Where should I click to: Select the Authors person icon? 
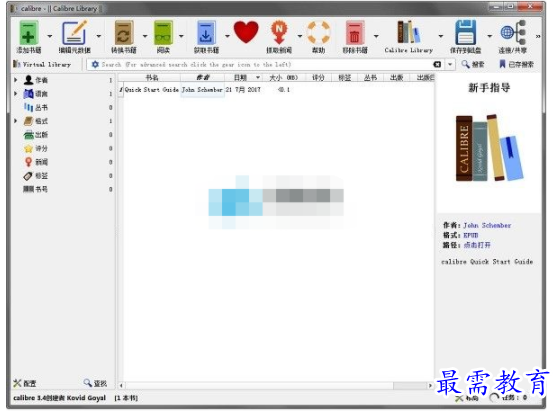tap(28, 80)
